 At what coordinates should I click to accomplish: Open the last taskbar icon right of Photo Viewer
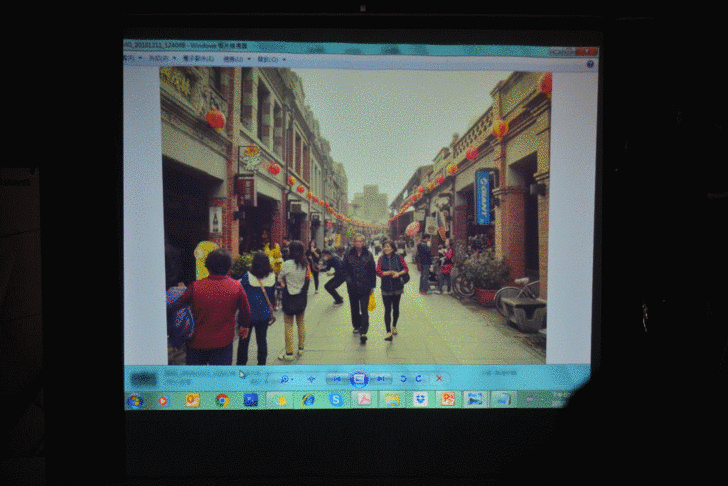pos(502,399)
